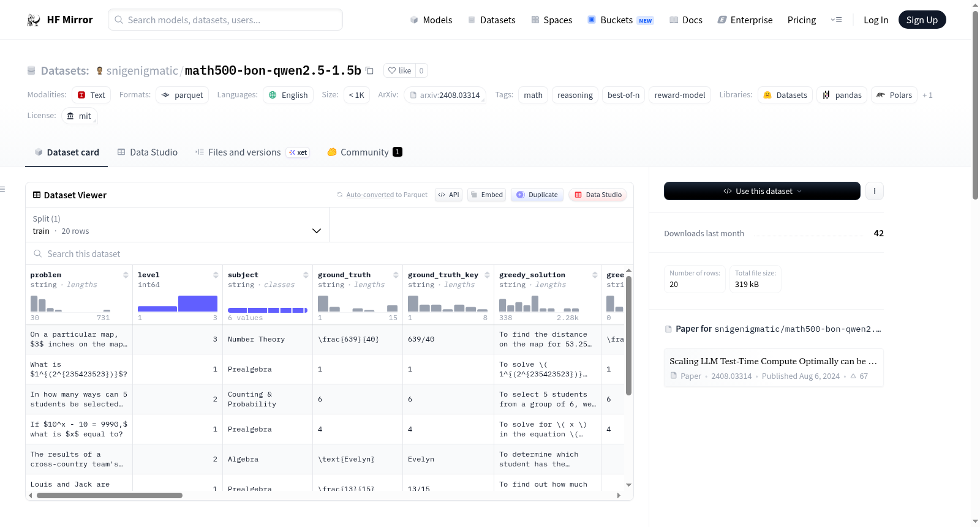Select the Counting & Probability subject cell

click(x=268, y=399)
